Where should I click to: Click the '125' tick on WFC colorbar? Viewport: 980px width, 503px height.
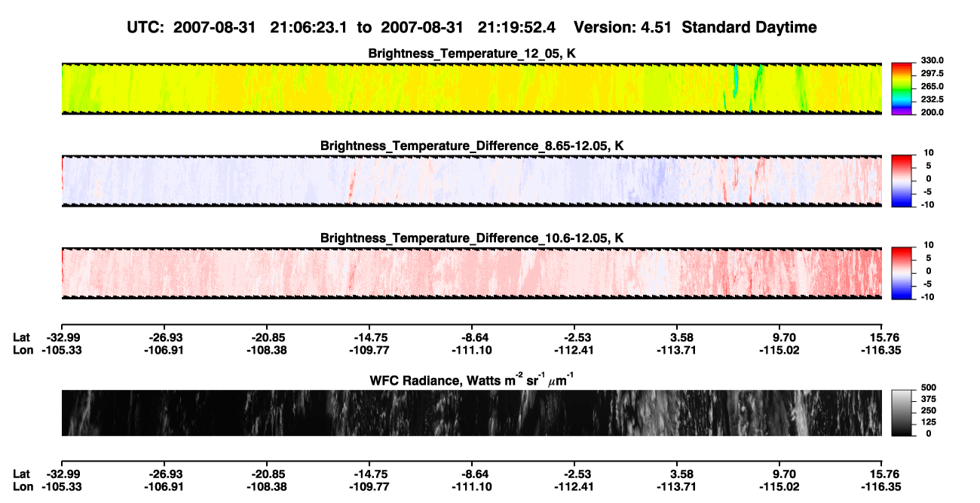click(929, 422)
